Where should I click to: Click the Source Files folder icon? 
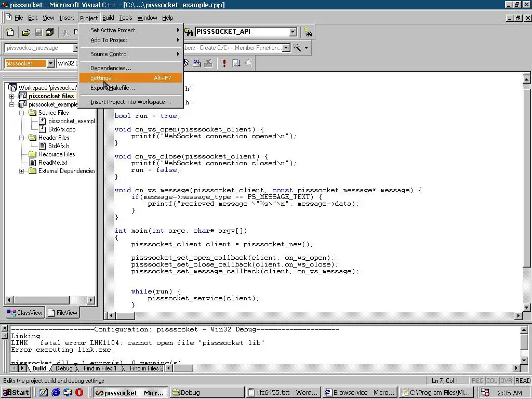33,113
